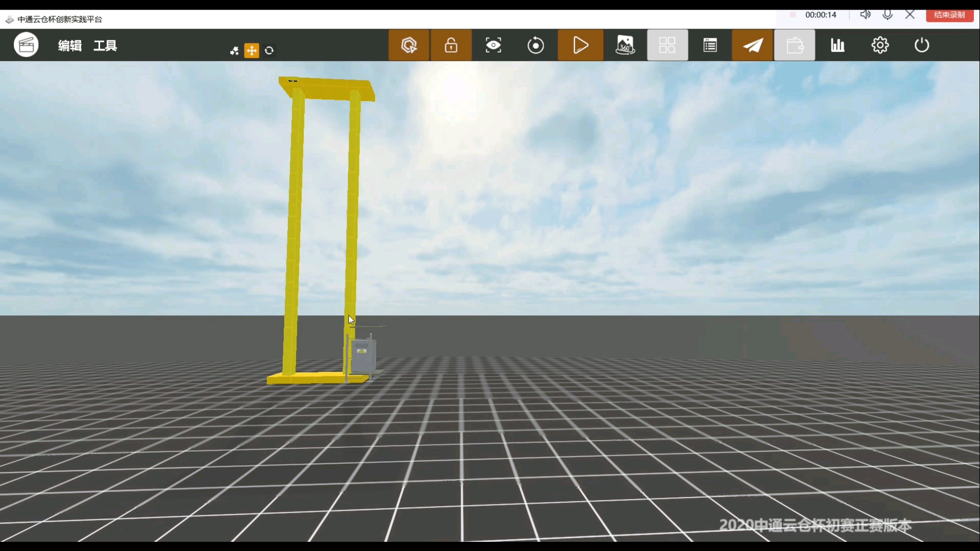Click the power exit icon
Viewport: 980px width, 551px height.
922,45
